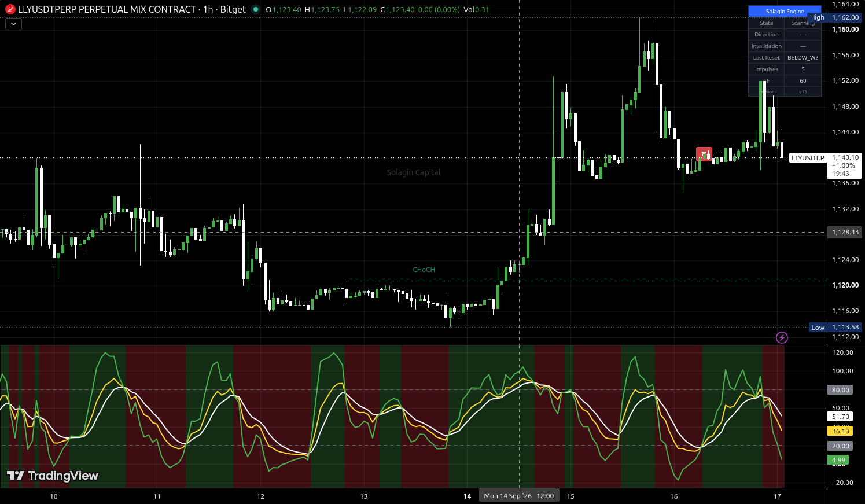Screen dimensions: 865x504
Task: Click the Bitget symbol logo icon
Action: (x=10, y=9)
